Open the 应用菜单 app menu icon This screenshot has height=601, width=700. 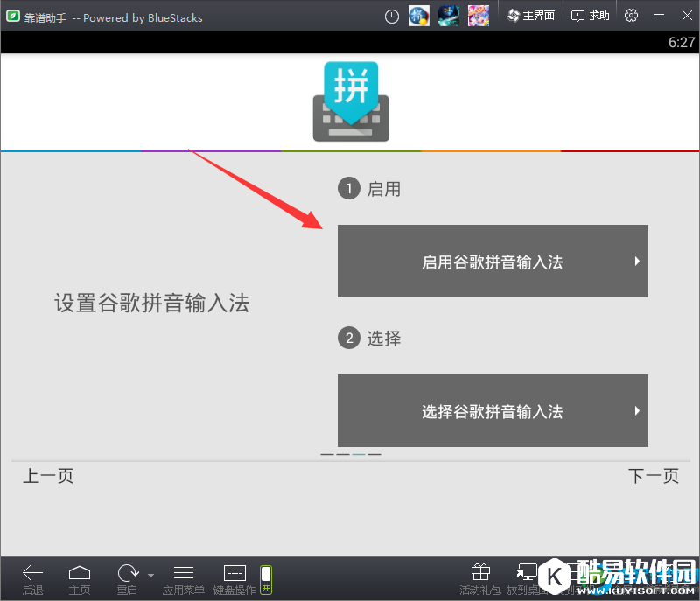coord(183,573)
